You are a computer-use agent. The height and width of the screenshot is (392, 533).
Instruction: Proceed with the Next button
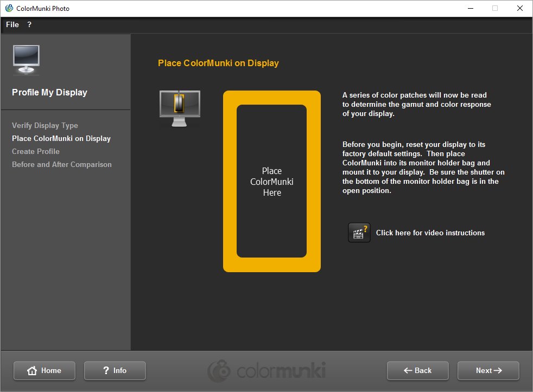pyautogui.click(x=488, y=370)
